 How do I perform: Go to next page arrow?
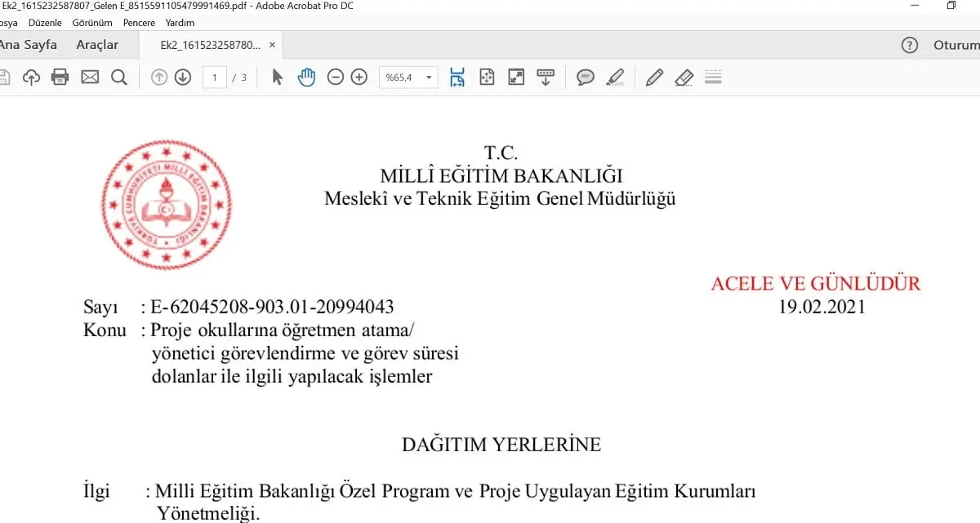183,78
